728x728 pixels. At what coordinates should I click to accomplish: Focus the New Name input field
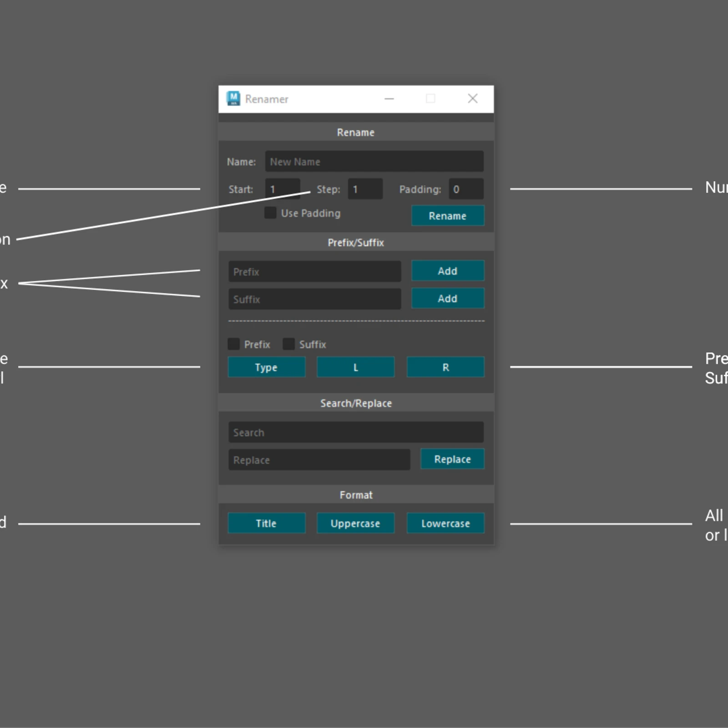[x=374, y=162]
